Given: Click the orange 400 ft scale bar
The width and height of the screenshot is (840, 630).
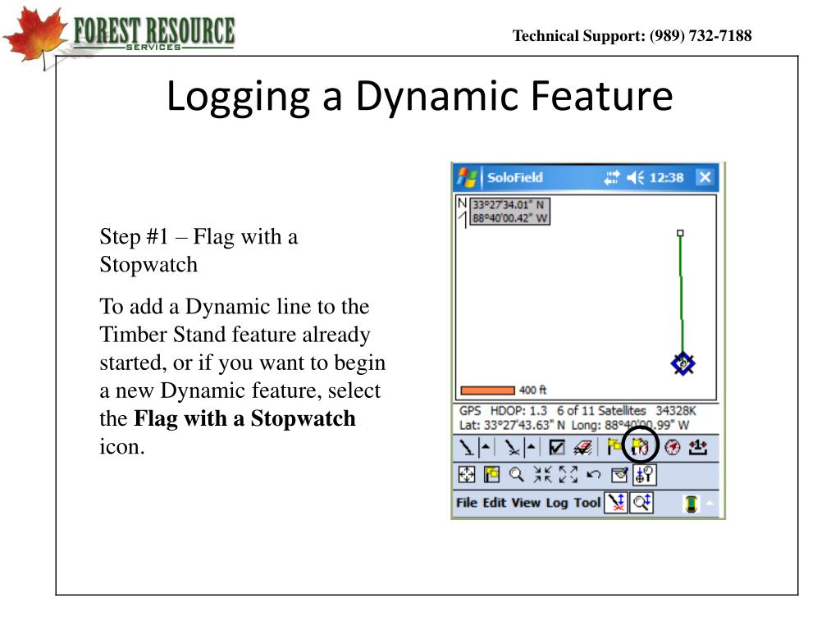Looking at the screenshot, I should [x=487, y=390].
